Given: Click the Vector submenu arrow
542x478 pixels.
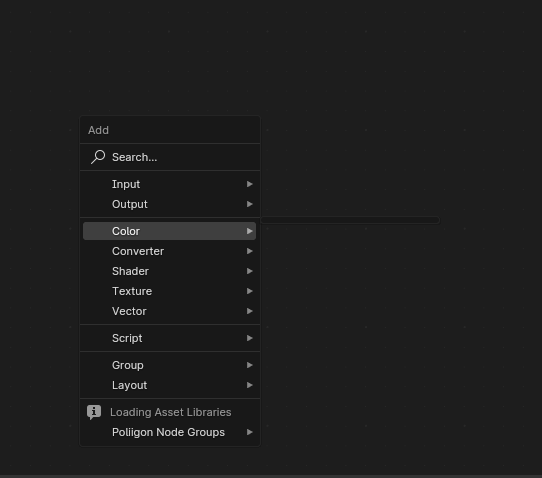Looking at the screenshot, I should click(250, 311).
